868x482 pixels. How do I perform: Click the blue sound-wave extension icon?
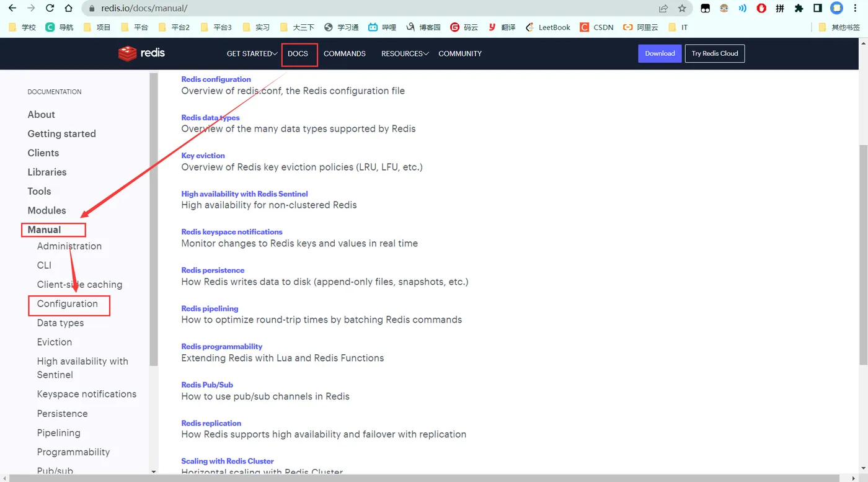point(742,9)
